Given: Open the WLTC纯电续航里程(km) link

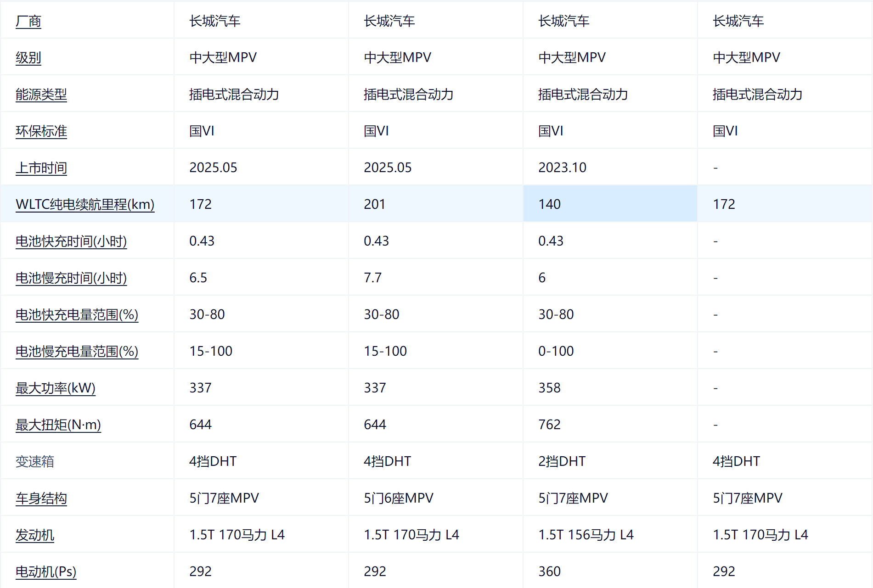Looking at the screenshot, I should point(85,204).
